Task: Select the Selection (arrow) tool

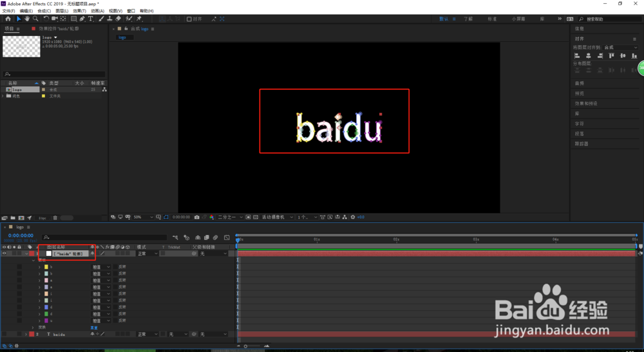Action: click(x=19, y=19)
